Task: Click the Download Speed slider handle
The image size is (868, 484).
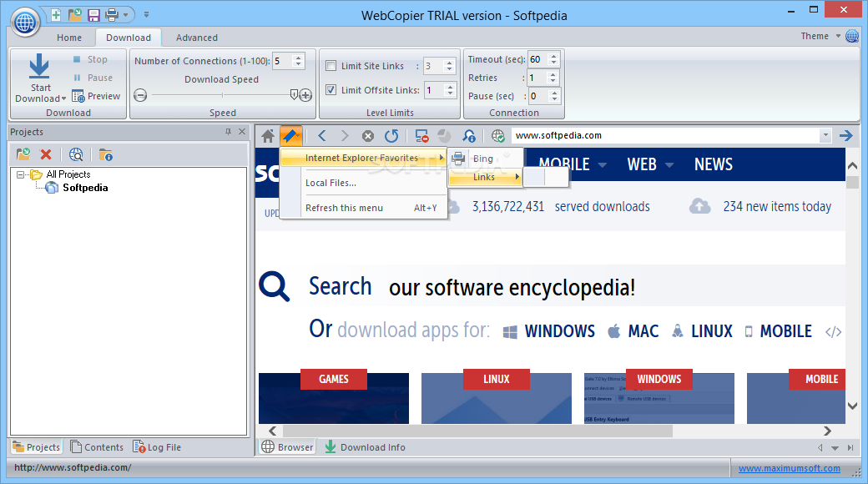Action: pos(294,94)
